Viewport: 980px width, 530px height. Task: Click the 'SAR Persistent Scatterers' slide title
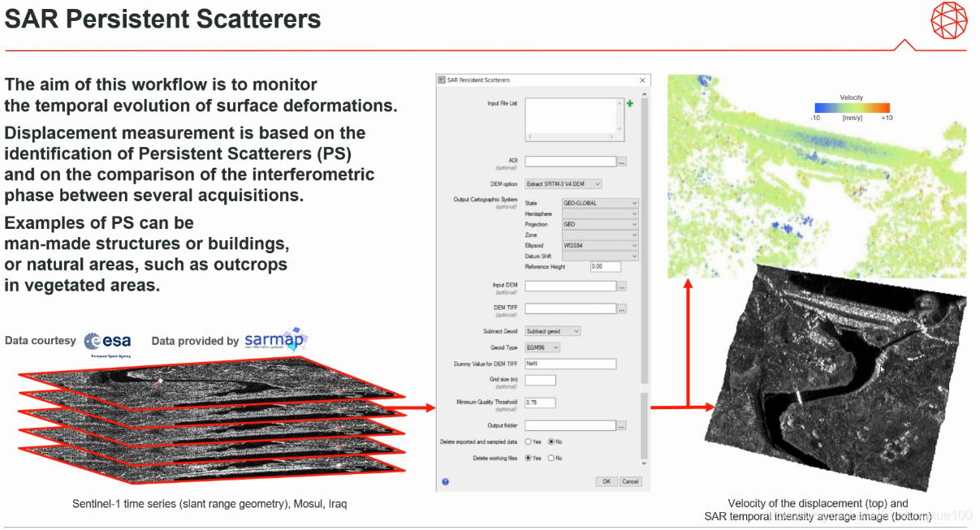click(163, 19)
